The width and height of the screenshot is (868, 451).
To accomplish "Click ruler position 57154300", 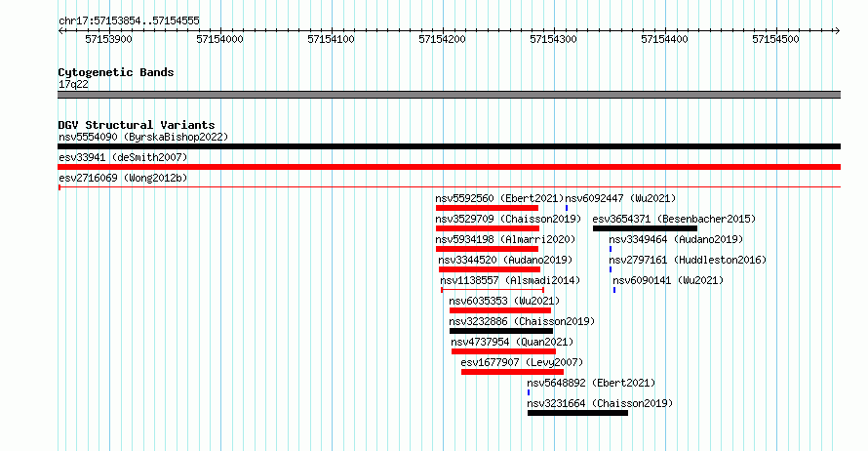I will (x=554, y=39).
